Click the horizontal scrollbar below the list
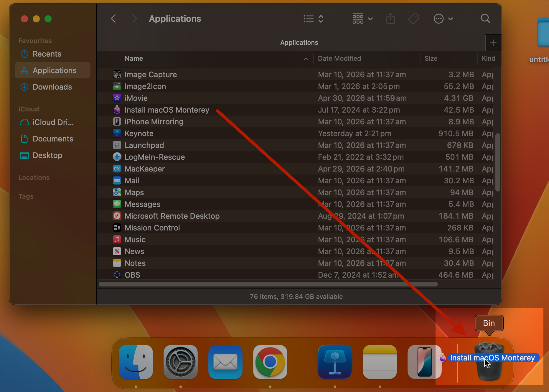This screenshot has height=392, width=549. pos(268,284)
